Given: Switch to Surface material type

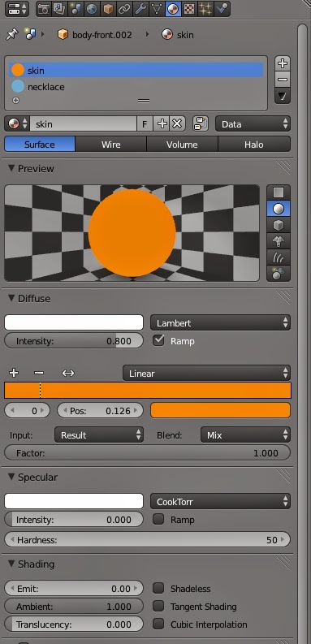Looking at the screenshot, I should [40, 145].
